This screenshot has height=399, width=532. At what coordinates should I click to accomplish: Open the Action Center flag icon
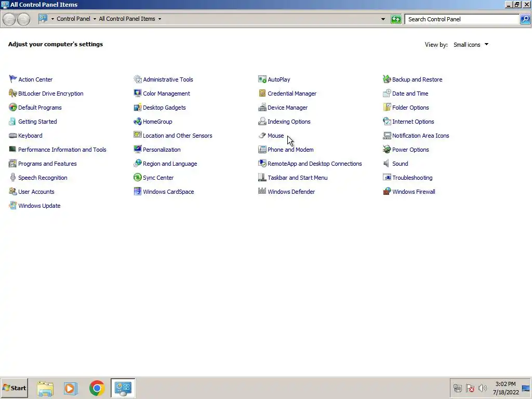tap(12, 79)
